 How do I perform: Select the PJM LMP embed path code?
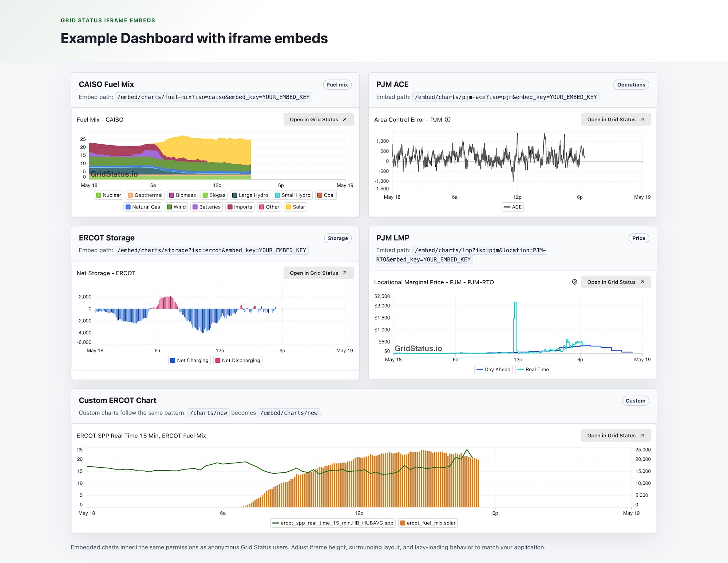click(461, 255)
